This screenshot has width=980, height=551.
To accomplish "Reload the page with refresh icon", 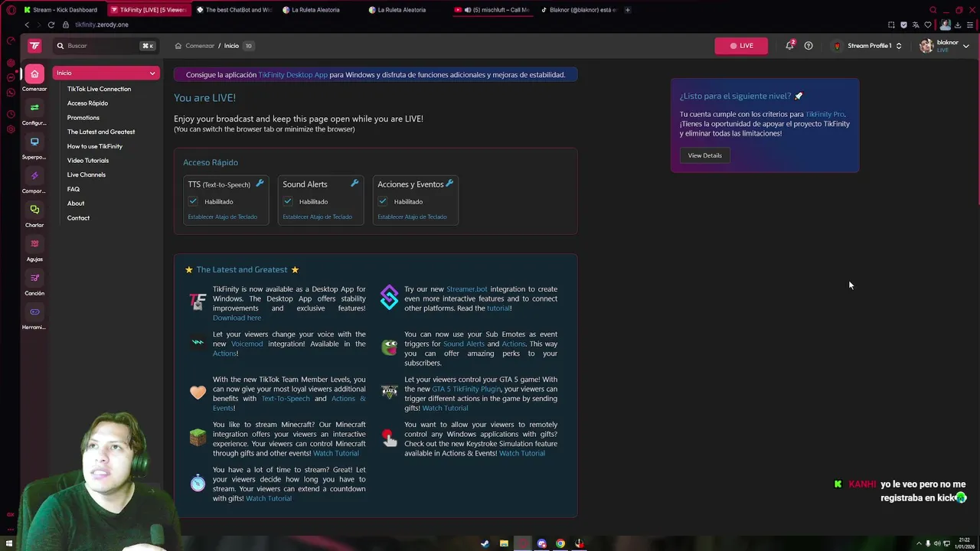I will (x=51, y=24).
